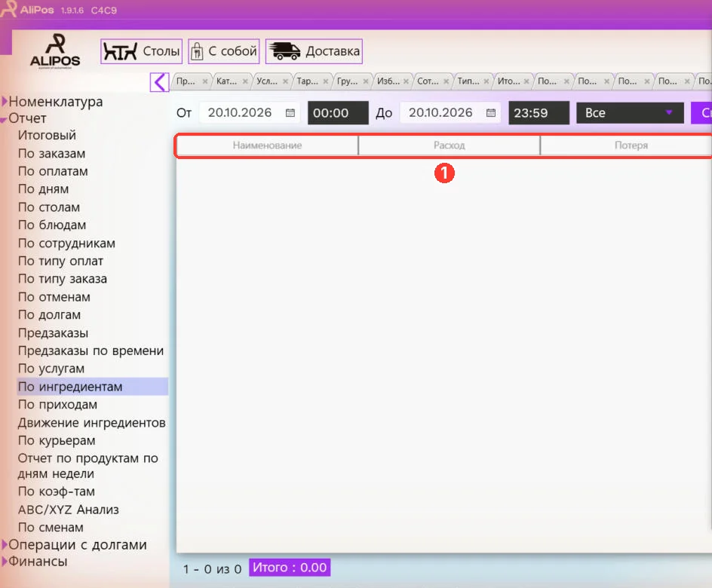Viewport: 712px width, 588px height.
Task: Open the Доставка delivery view
Action: (314, 51)
